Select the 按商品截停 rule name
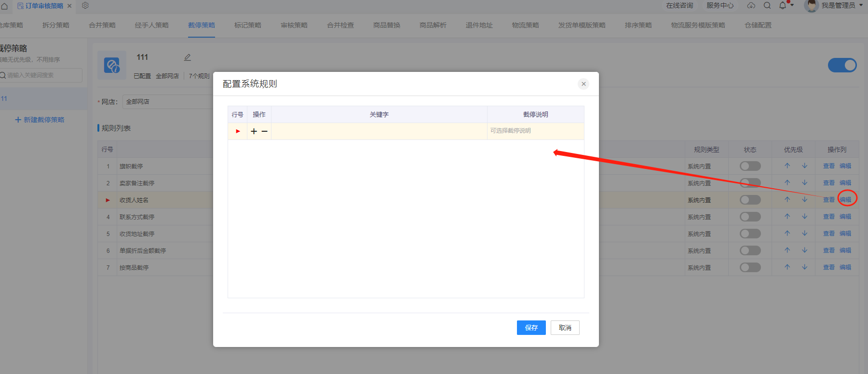The image size is (868, 374). click(134, 268)
